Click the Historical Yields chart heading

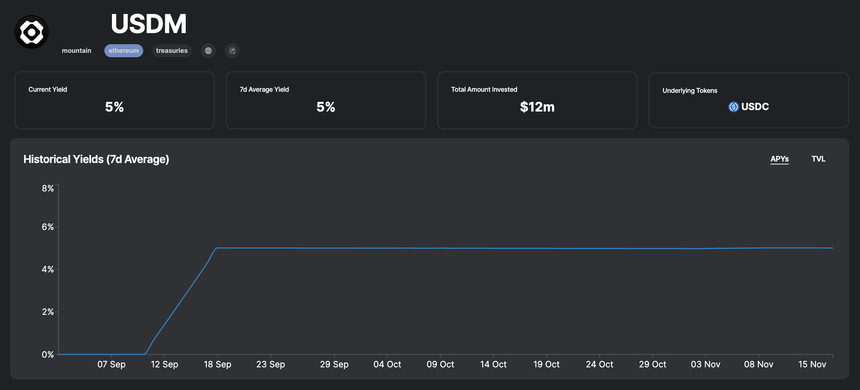96,160
